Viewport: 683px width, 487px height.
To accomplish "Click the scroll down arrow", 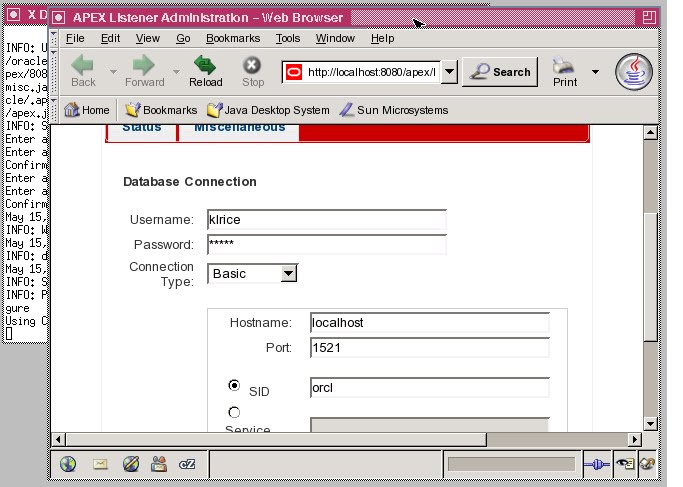I will 650,423.
